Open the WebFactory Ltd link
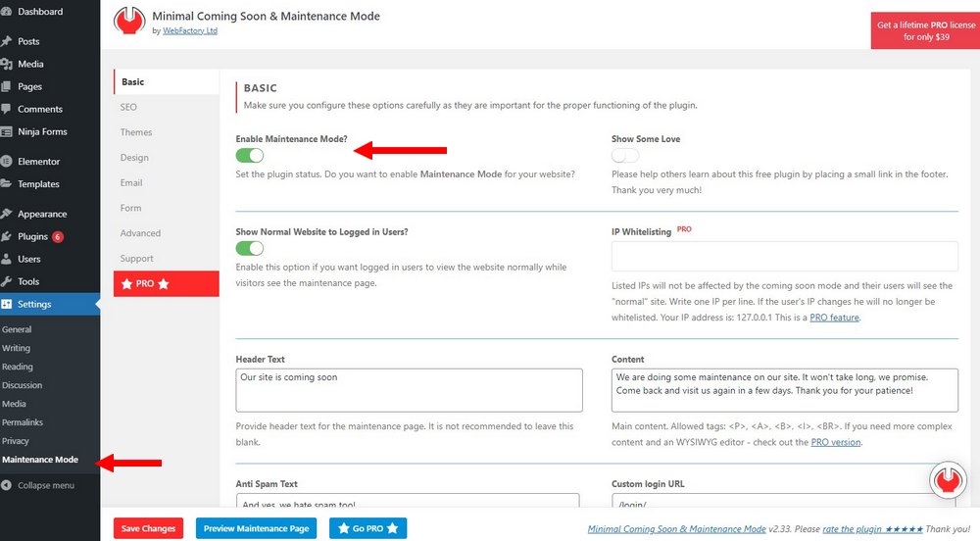The image size is (980, 541). (190, 30)
